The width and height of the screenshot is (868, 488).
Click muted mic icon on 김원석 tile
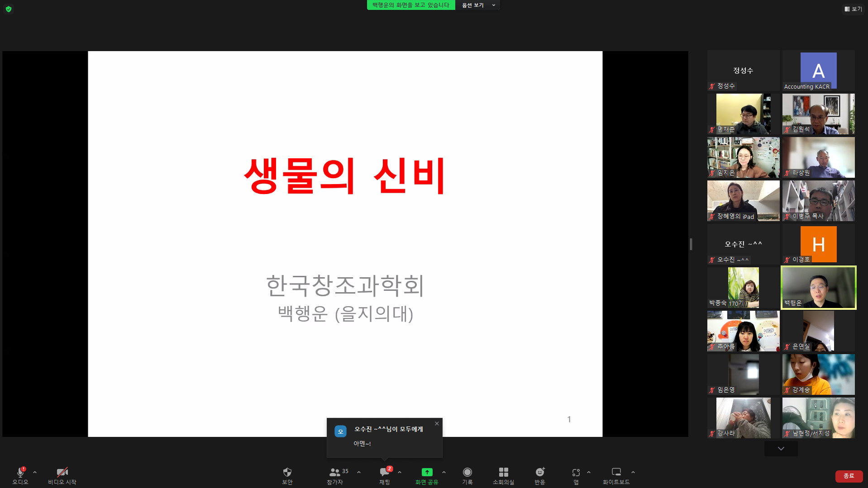787,129
